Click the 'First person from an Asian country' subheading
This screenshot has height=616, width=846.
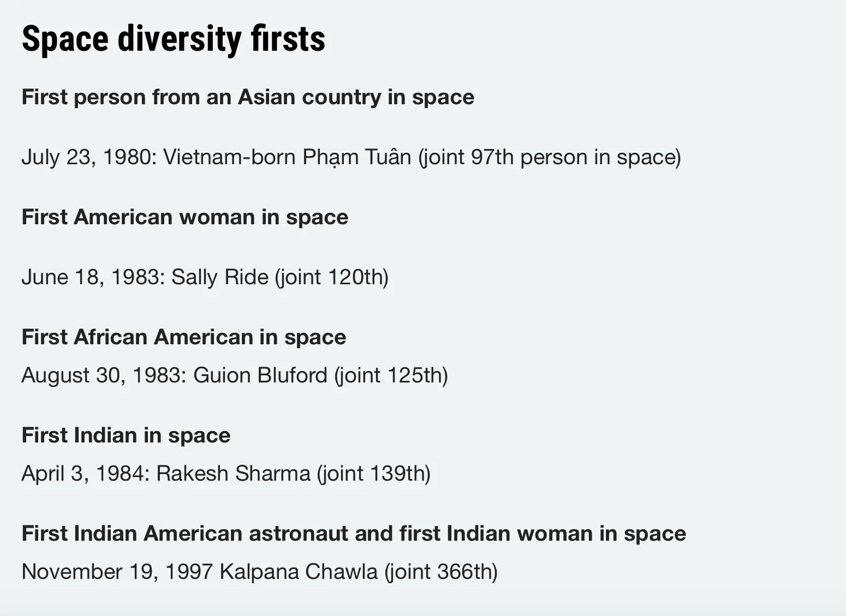(248, 97)
